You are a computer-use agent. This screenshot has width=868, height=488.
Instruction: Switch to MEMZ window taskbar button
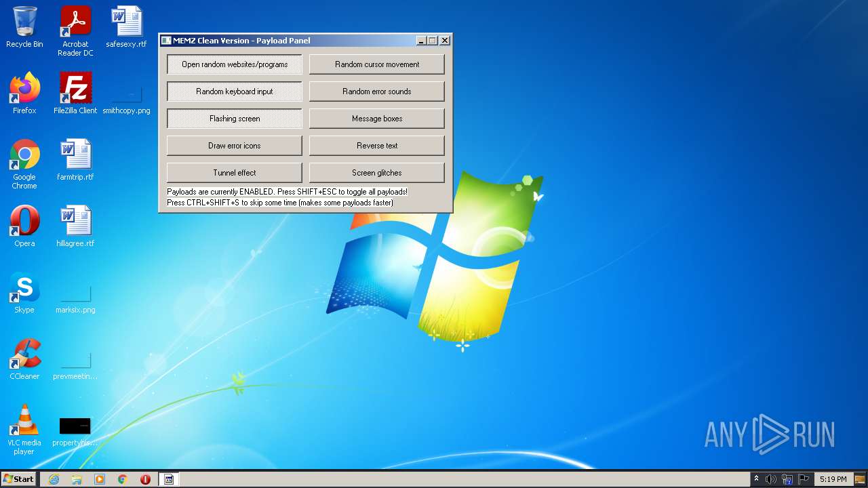[x=169, y=479]
